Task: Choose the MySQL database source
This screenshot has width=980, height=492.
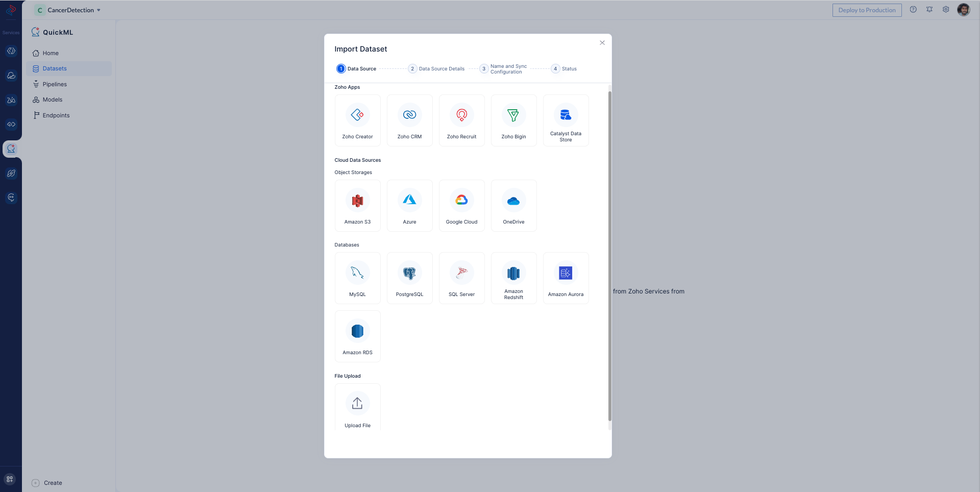Action: point(357,278)
